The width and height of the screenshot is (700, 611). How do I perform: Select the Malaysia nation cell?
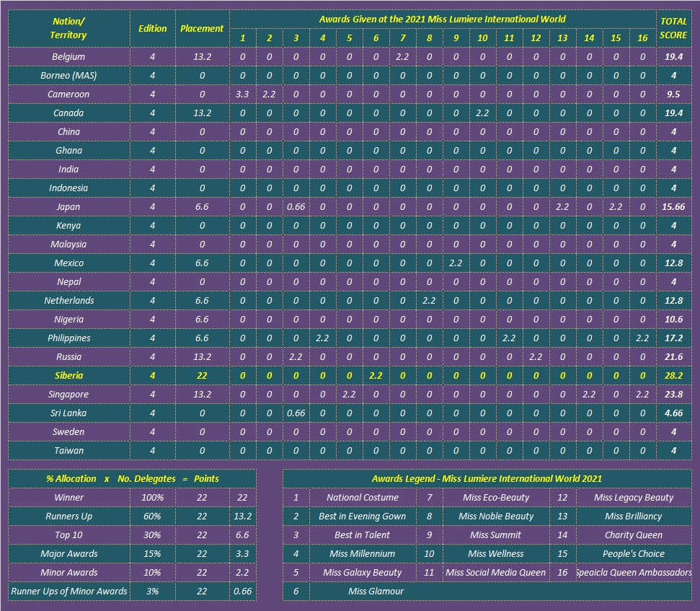point(68,245)
